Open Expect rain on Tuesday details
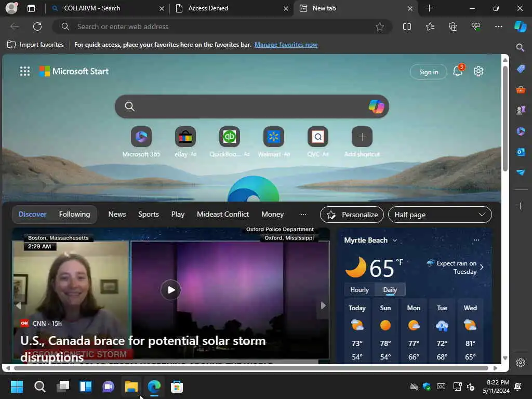 456,268
